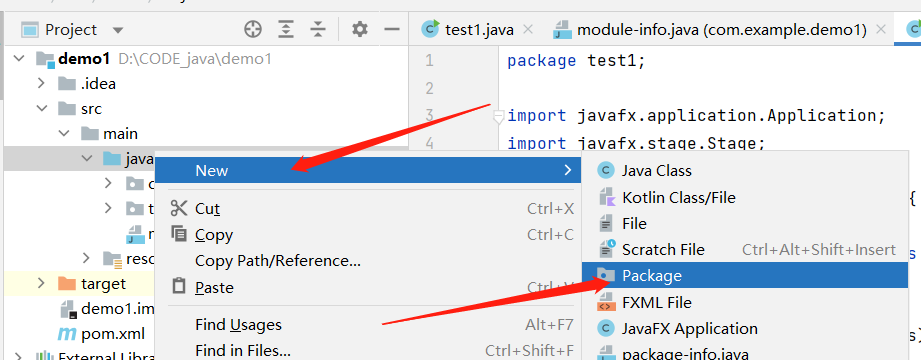Click line number 1 in gutter
Screen dimensions: 921x360
(429, 60)
